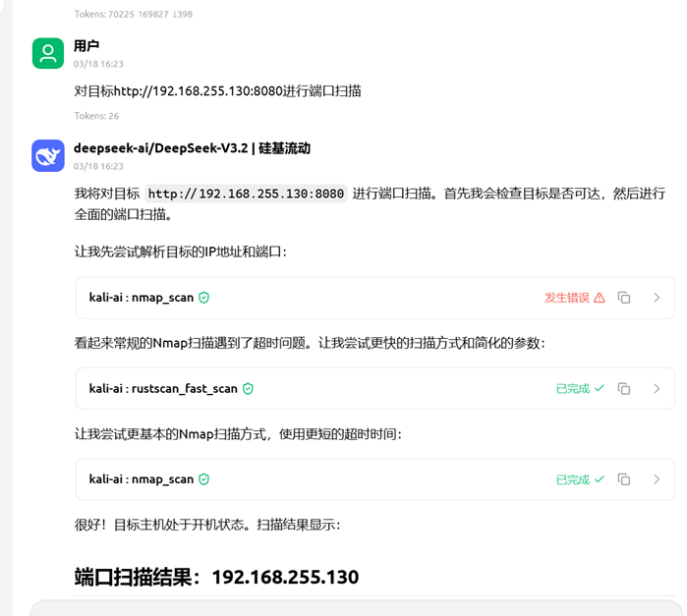Screen dimensions: 687x616
Task: Copy the failed nmap_scan tool call
Action: click(x=624, y=298)
